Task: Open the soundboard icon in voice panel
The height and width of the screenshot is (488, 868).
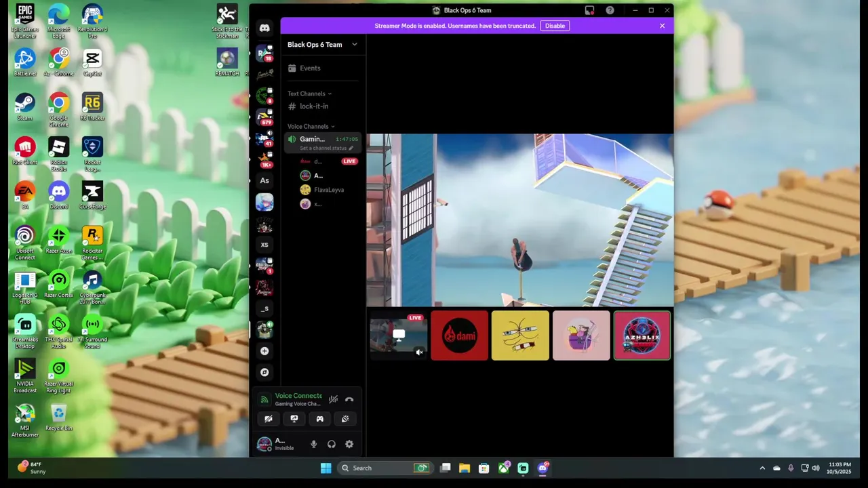Action: pos(345,419)
